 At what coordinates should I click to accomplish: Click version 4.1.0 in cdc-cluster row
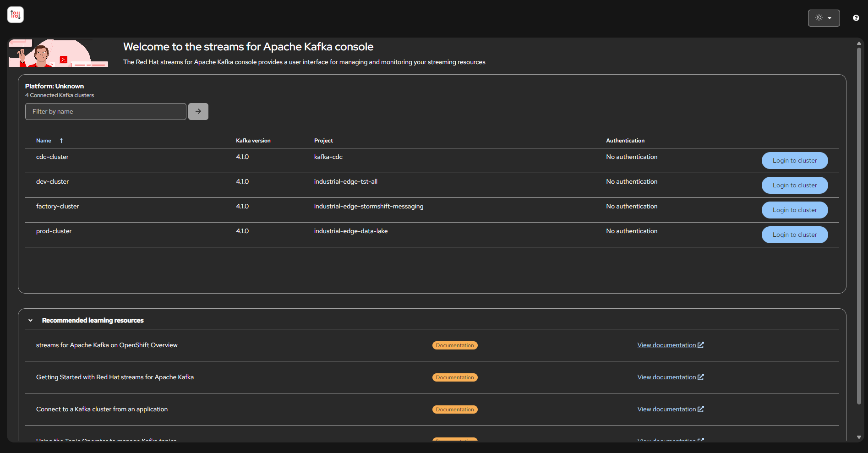click(x=242, y=157)
